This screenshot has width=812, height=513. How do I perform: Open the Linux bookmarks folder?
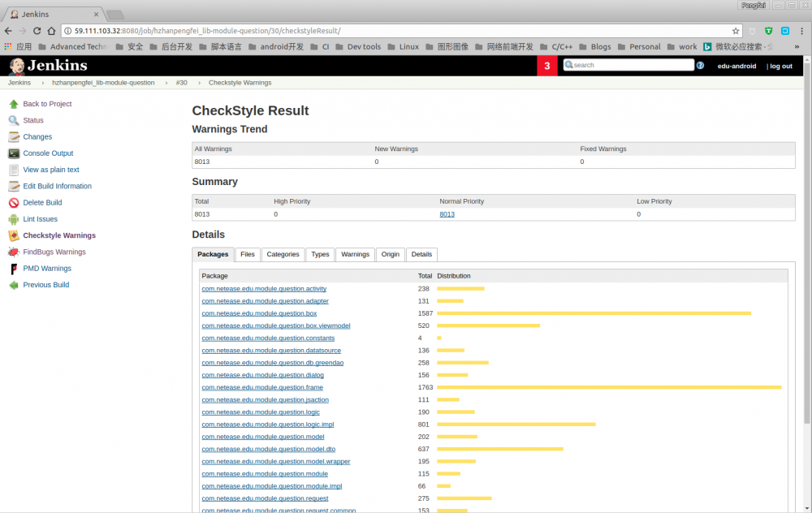(403, 46)
